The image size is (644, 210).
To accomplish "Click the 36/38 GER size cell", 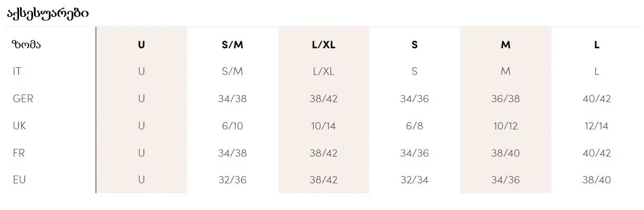I will [x=506, y=99].
